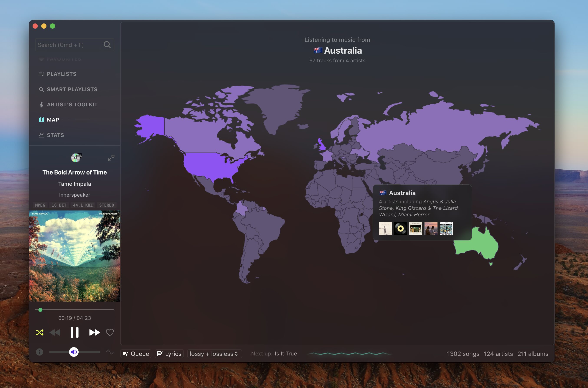Viewport: 588px width, 388px height.
Task: Click the waveform equalizer icon
Action: pos(110,352)
